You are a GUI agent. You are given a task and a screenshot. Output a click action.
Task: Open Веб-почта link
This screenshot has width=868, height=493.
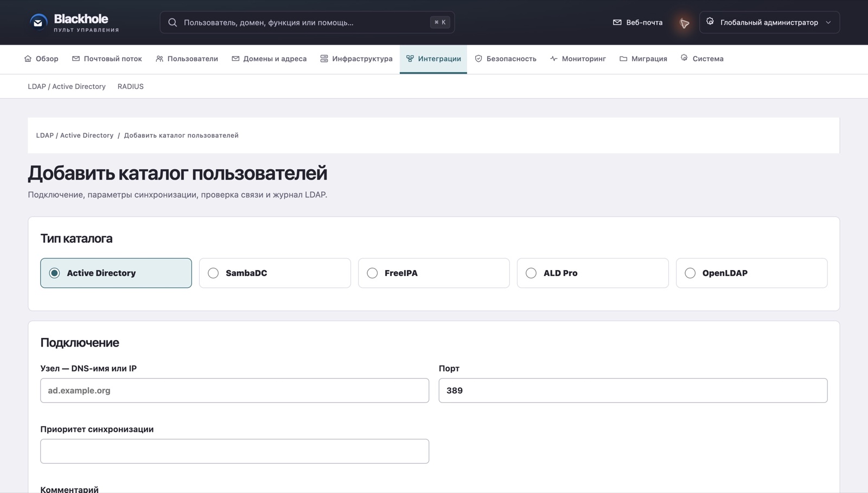click(638, 22)
